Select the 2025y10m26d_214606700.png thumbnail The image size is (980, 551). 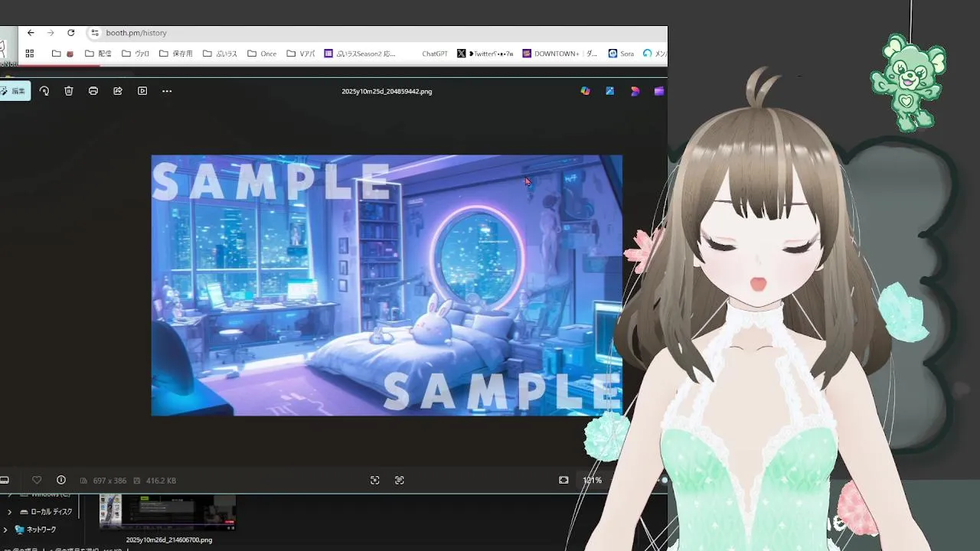coord(168,512)
